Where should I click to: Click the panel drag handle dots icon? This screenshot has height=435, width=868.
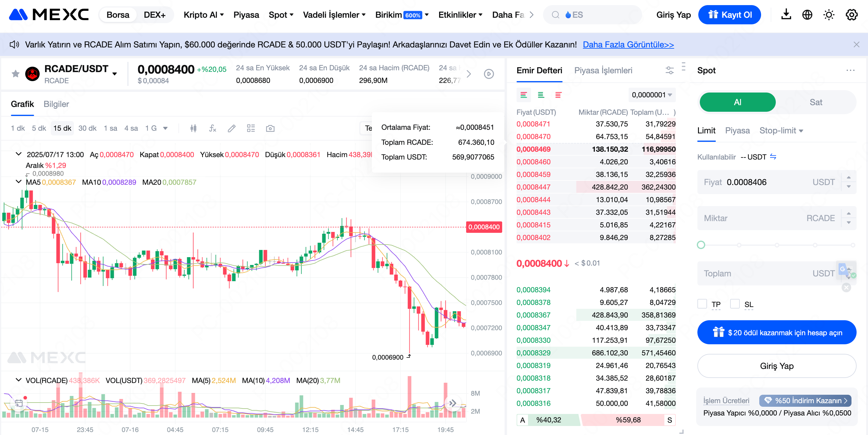tap(683, 66)
